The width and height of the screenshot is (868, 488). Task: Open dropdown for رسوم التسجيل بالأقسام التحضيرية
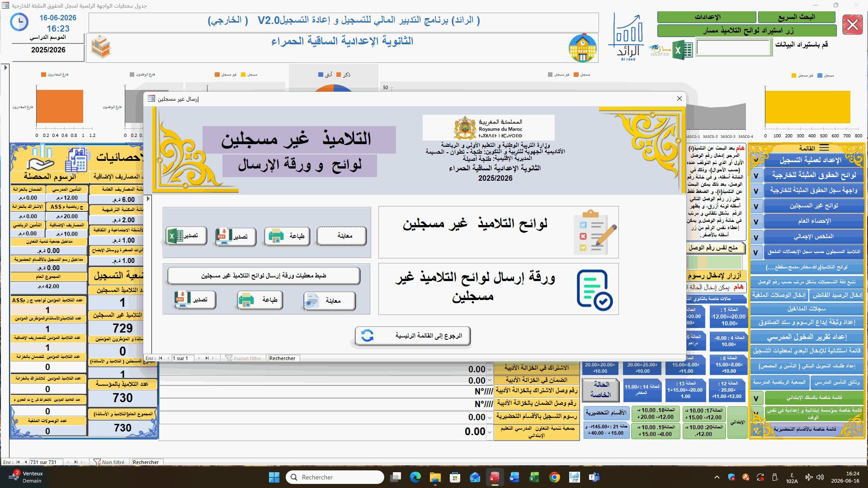coord(490,418)
